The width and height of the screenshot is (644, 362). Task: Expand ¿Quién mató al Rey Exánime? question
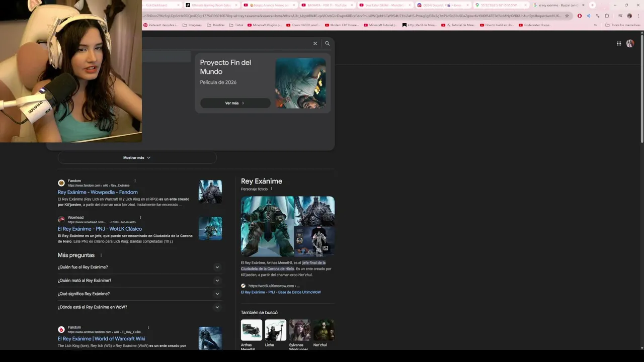[x=140, y=281]
